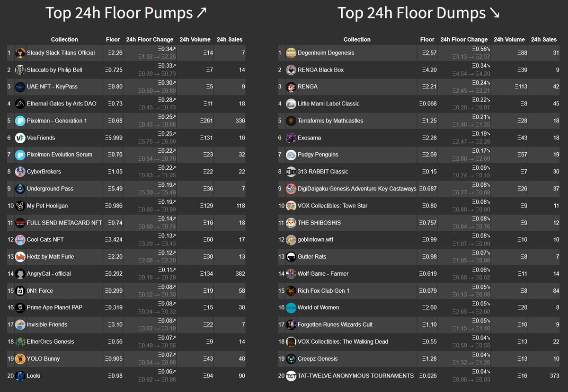Click the Terraforms by Mathcastles icon
568x392 pixels.
tap(291, 121)
